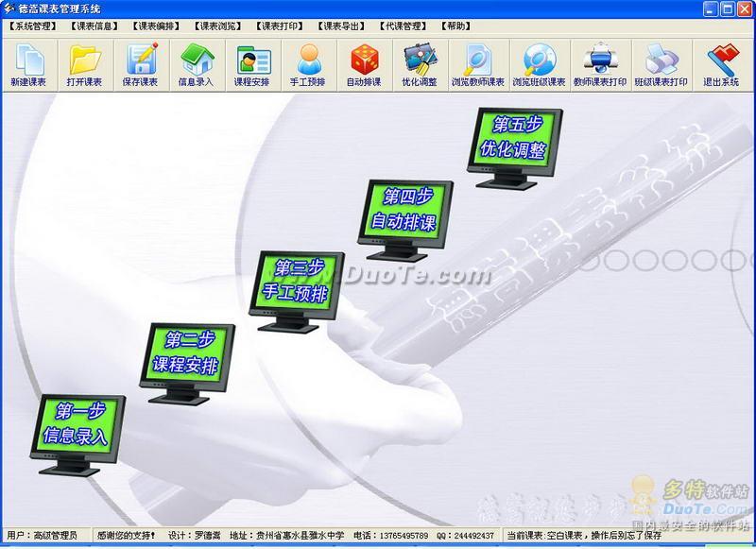Open the 【课表导出】 menu
756x549 pixels.
(x=341, y=26)
